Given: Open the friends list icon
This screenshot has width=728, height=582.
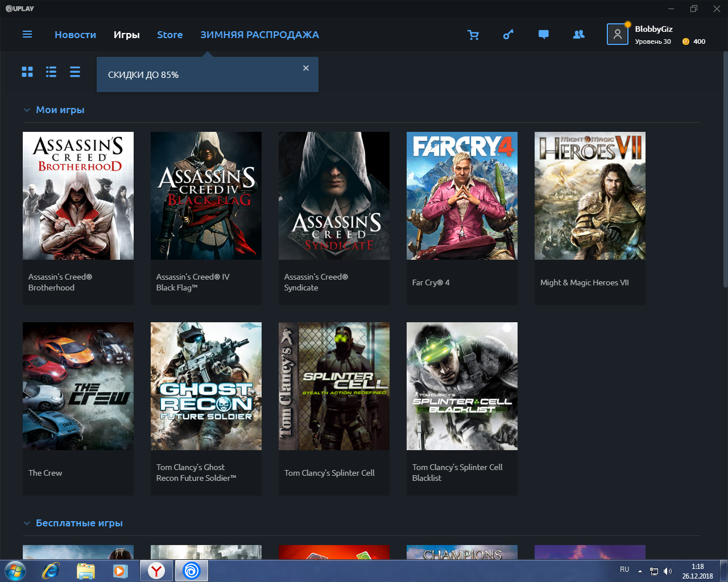Looking at the screenshot, I should [x=579, y=35].
